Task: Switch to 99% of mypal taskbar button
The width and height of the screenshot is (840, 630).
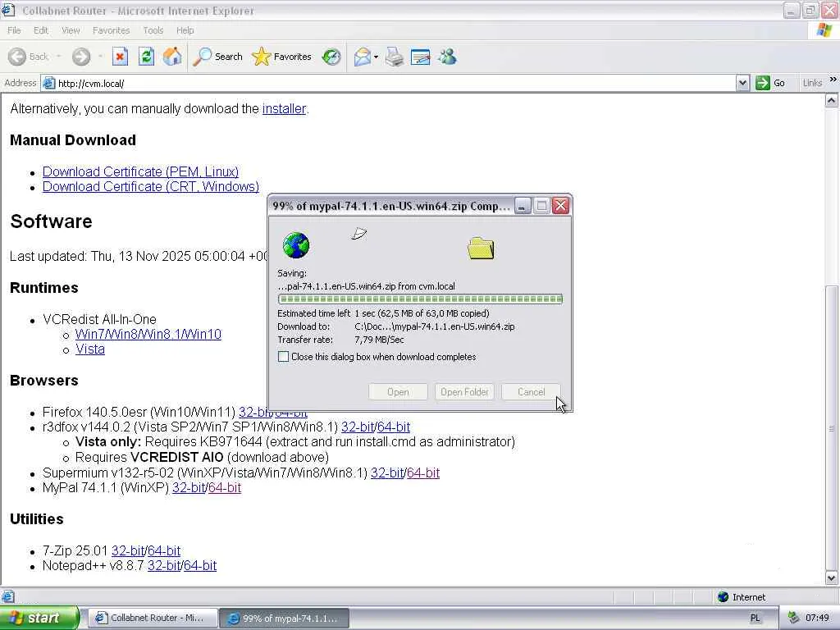Action: (285, 619)
